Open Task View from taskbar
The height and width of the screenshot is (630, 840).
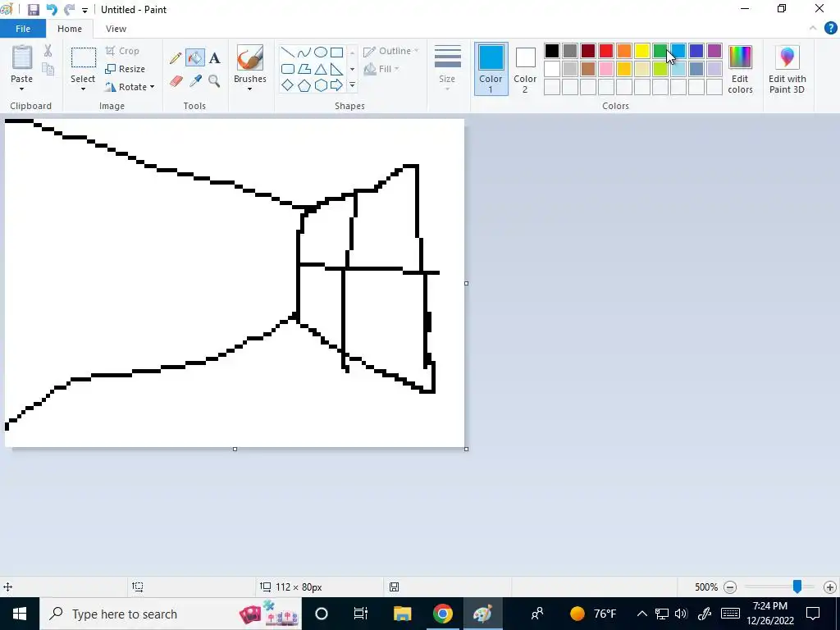point(361,614)
